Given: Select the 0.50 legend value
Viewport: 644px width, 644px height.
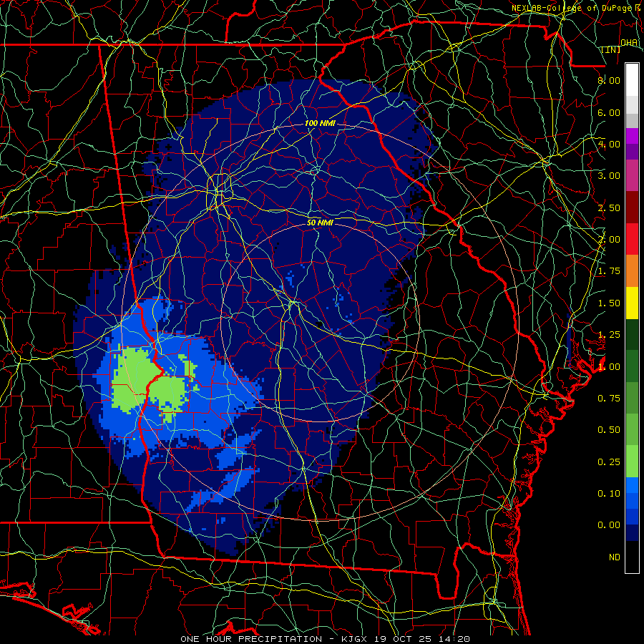Looking at the screenshot, I should [x=609, y=430].
